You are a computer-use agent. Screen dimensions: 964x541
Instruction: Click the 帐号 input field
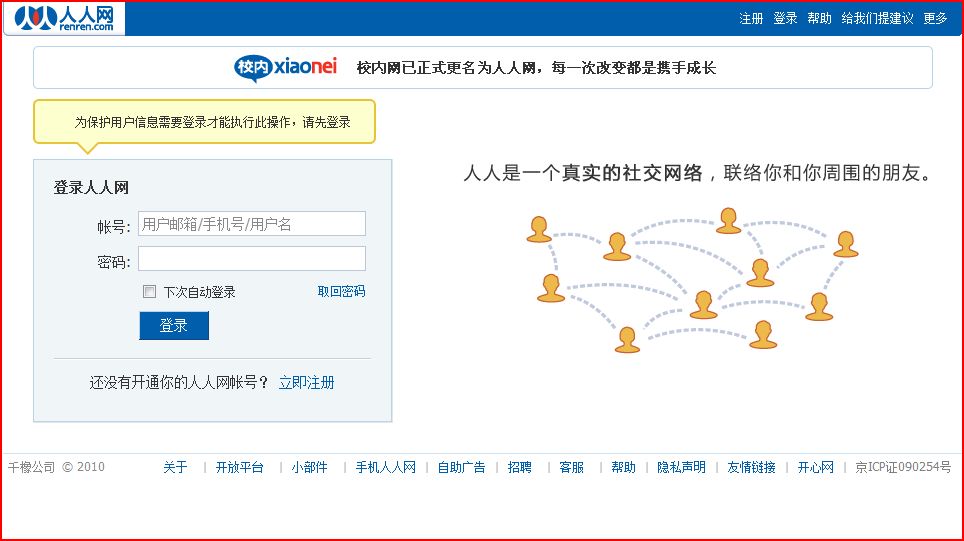coord(252,224)
